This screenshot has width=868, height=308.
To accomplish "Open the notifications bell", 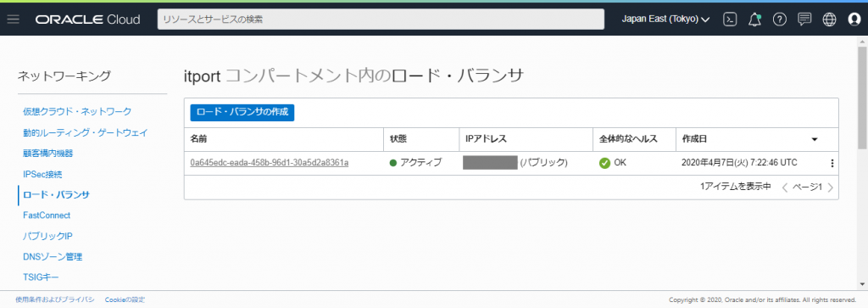I will click(x=754, y=20).
